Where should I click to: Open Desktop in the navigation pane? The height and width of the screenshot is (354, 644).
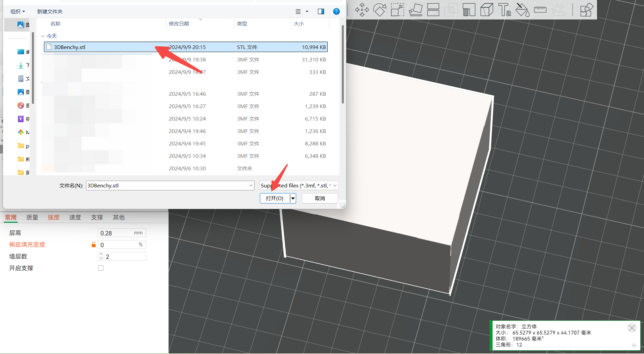[23, 52]
